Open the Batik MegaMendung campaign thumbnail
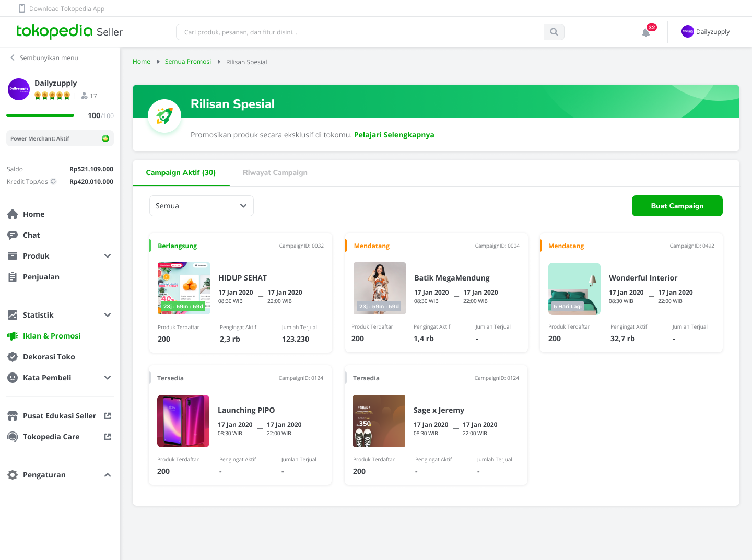The width and height of the screenshot is (752, 560). tap(380, 288)
